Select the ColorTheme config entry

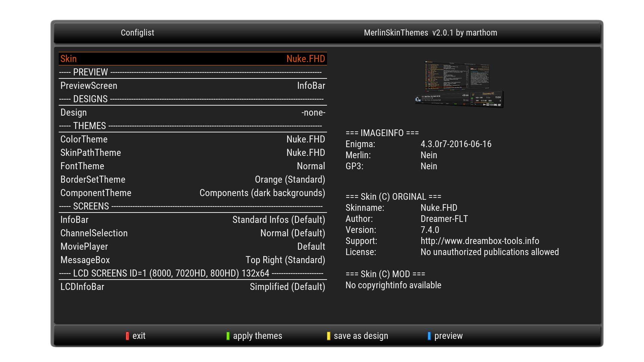pyautogui.click(x=193, y=139)
